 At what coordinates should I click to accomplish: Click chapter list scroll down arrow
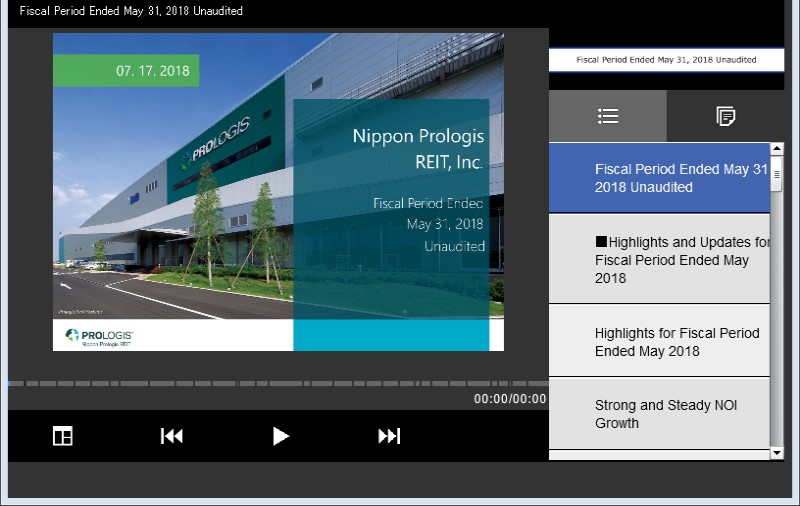pos(777,452)
